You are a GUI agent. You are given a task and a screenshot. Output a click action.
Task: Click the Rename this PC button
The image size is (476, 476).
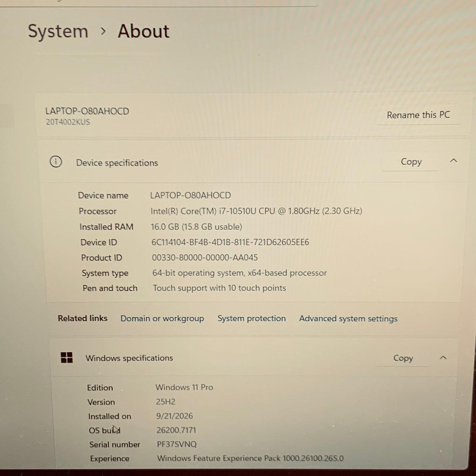click(x=418, y=115)
